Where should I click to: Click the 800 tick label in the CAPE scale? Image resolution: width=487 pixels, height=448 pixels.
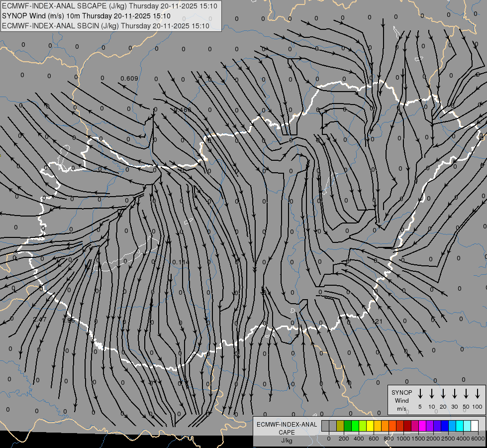tap(389, 439)
